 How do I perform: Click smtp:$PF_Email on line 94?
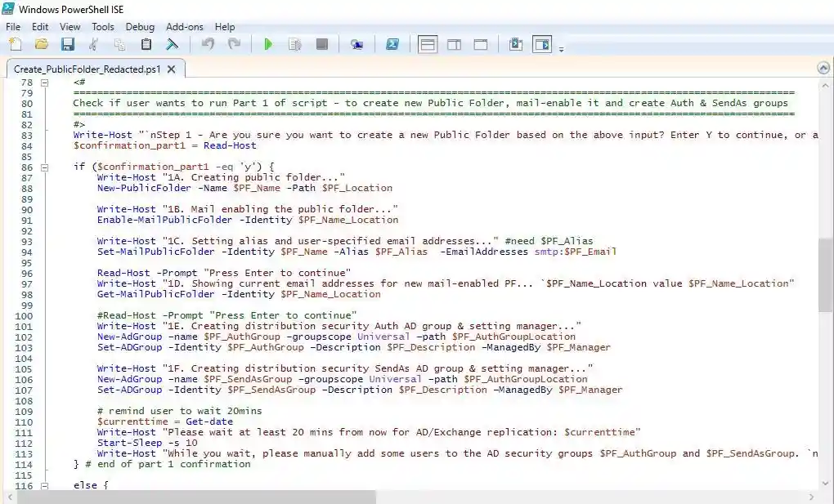pyautogui.click(x=576, y=252)
